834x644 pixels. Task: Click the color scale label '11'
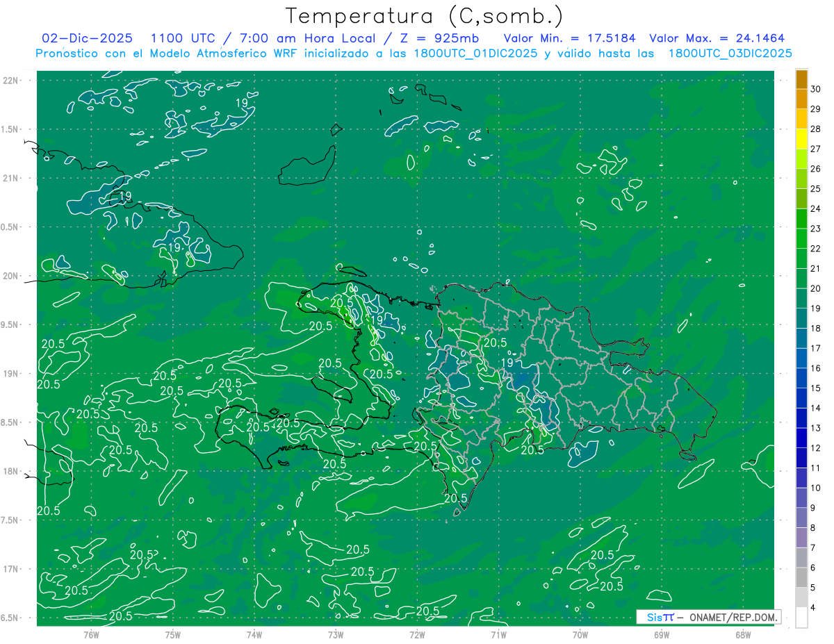(816, 468)
